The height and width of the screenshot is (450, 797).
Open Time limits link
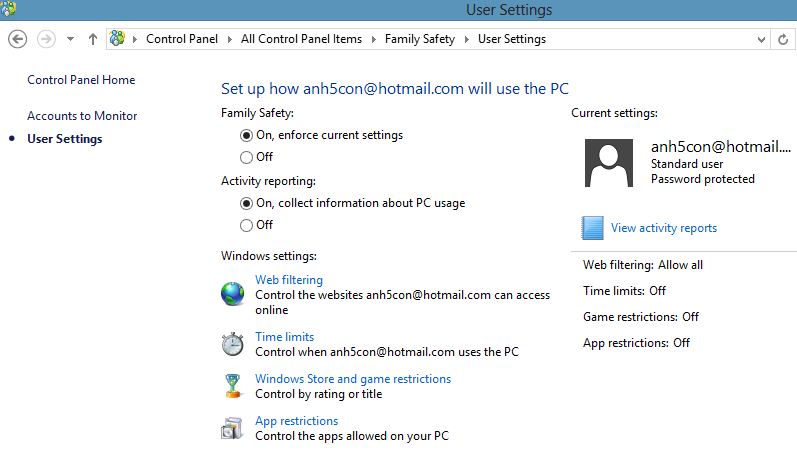coord(285,337)
